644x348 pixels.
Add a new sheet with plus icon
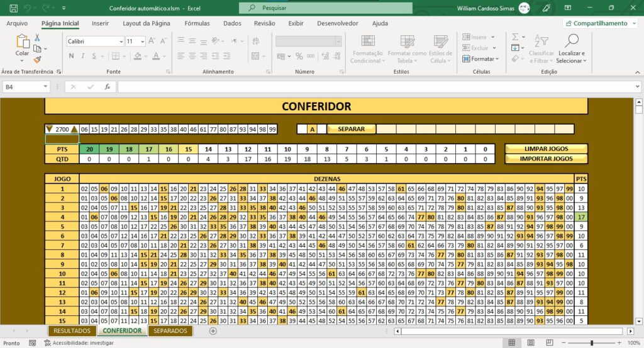click(213, 331)
